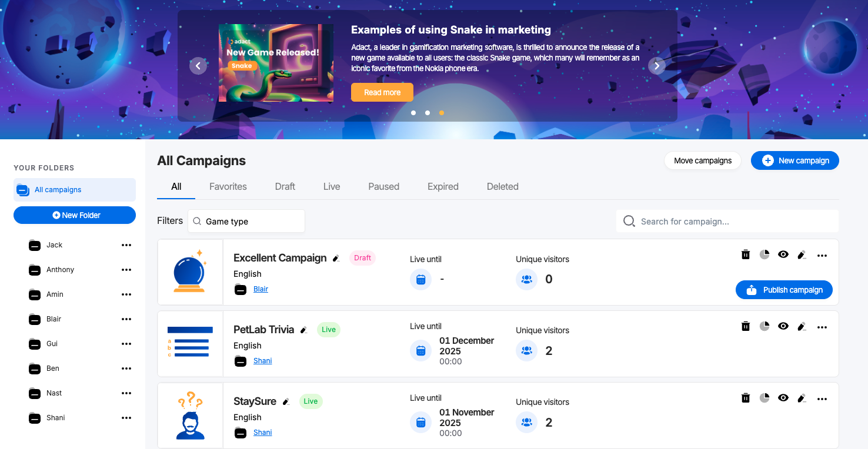Preview StaySure campaign with eye icon

783,398
